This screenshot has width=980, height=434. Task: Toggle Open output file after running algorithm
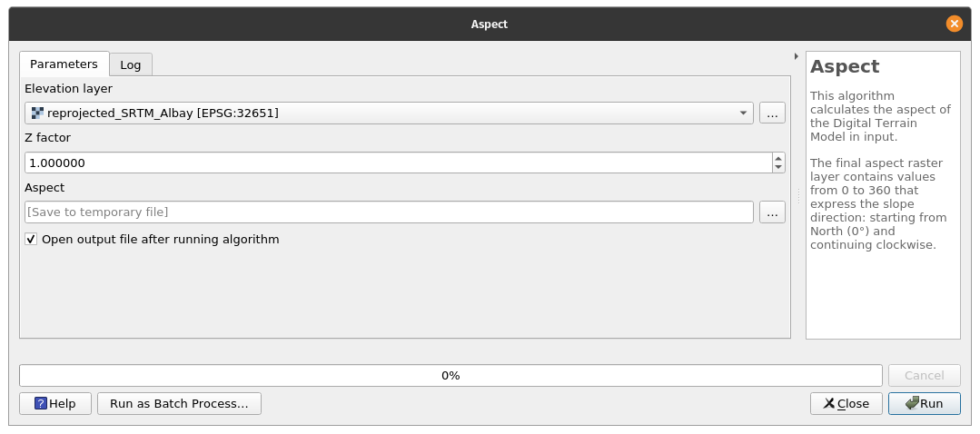coord(31,239)
